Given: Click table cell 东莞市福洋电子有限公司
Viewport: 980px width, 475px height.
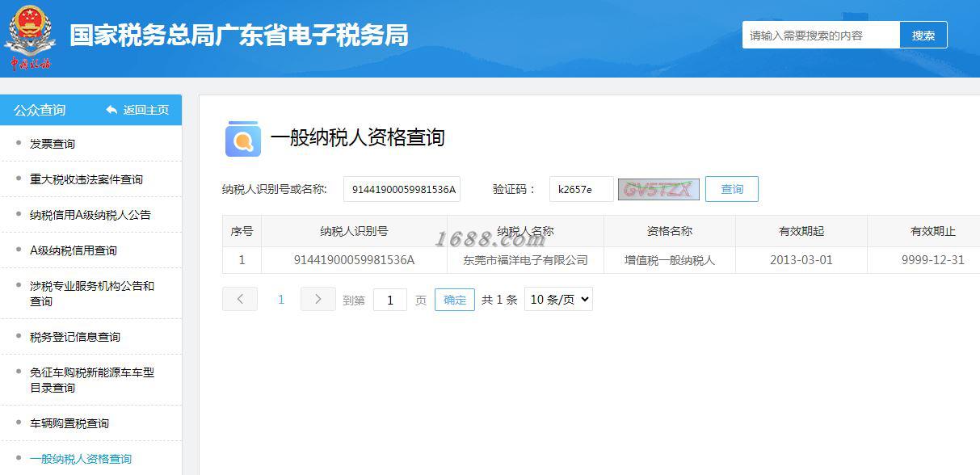Looking at the screenshot, I should tap(525, 260).
